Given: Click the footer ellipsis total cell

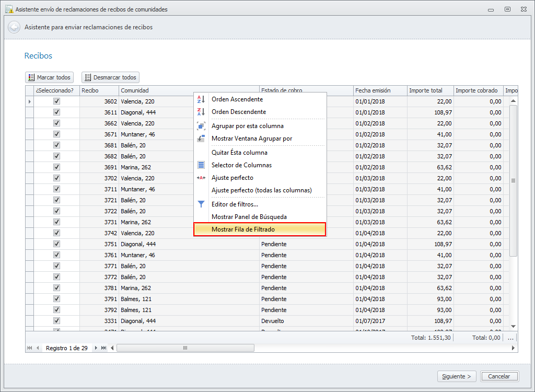Looking at the screenshot, I should 510,338.
